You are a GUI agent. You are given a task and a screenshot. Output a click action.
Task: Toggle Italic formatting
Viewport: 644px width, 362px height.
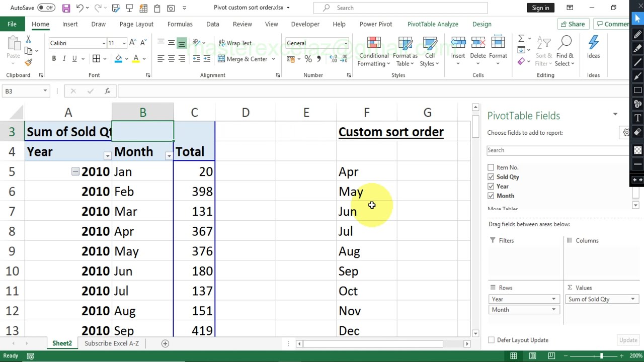[x=64, y=59]
